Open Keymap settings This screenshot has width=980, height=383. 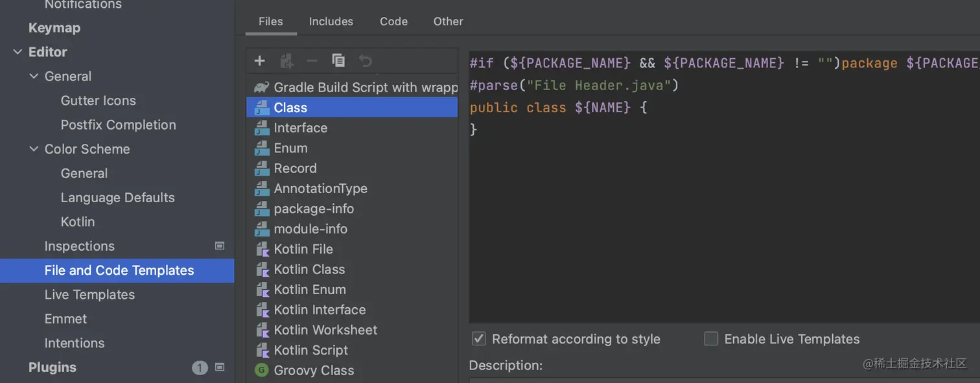point(54,28)
